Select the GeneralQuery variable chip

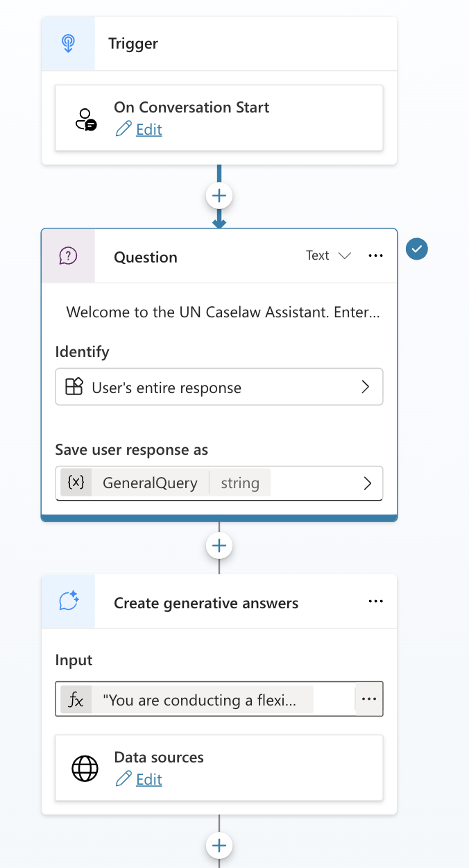click(166, 483)
